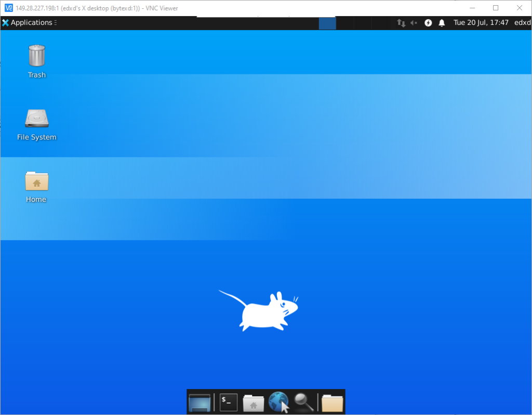Viewport: 532px width, 415px height.
Task: Toggle do-not-disturb via the notification bell
Action: click(442, 23)
